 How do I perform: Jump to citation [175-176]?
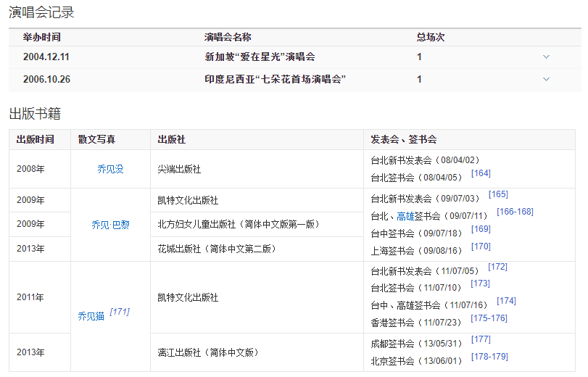click(x=489, y=318)
